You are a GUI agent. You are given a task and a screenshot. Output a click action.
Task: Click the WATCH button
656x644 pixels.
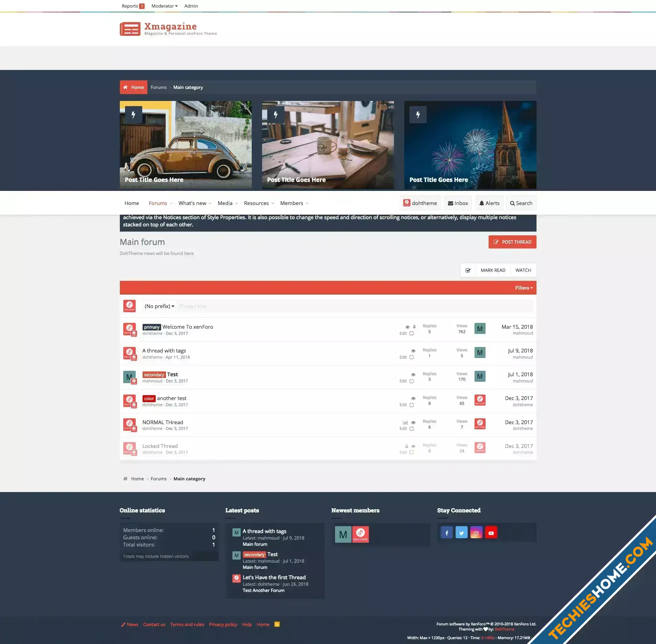pyautogui.click(x=523, y=270)
